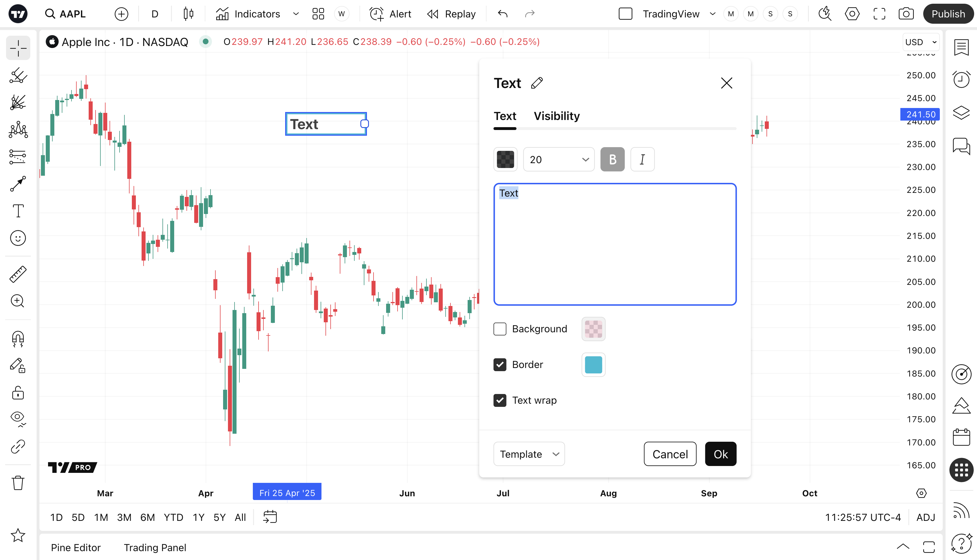Open the Border color swatch
977x560 pixels.
tap(593, 365)
